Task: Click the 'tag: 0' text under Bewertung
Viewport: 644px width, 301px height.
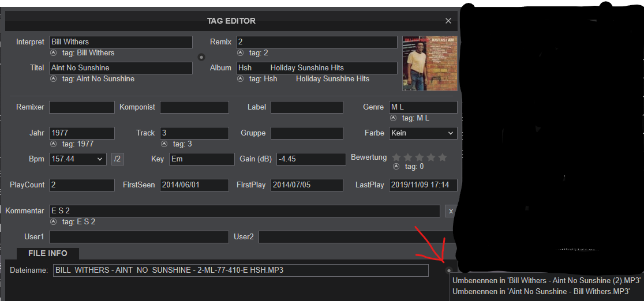Action: coord(414,167)
